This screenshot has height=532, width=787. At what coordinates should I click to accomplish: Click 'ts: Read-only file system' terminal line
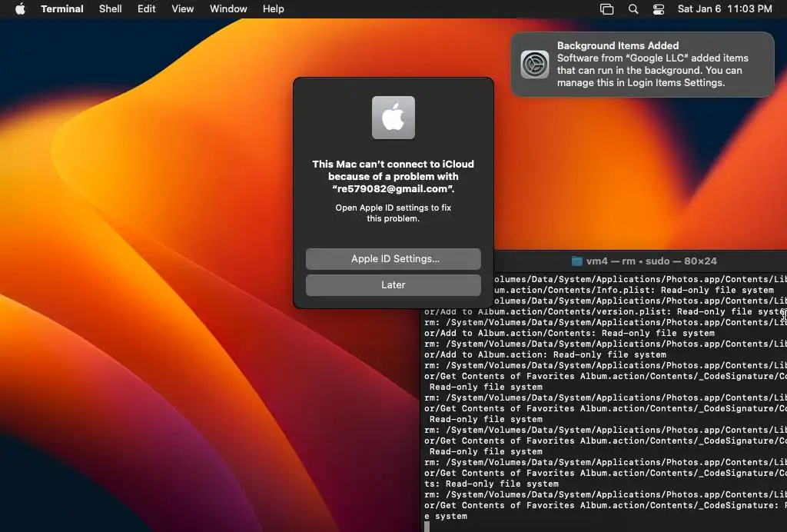pos(491,484)
